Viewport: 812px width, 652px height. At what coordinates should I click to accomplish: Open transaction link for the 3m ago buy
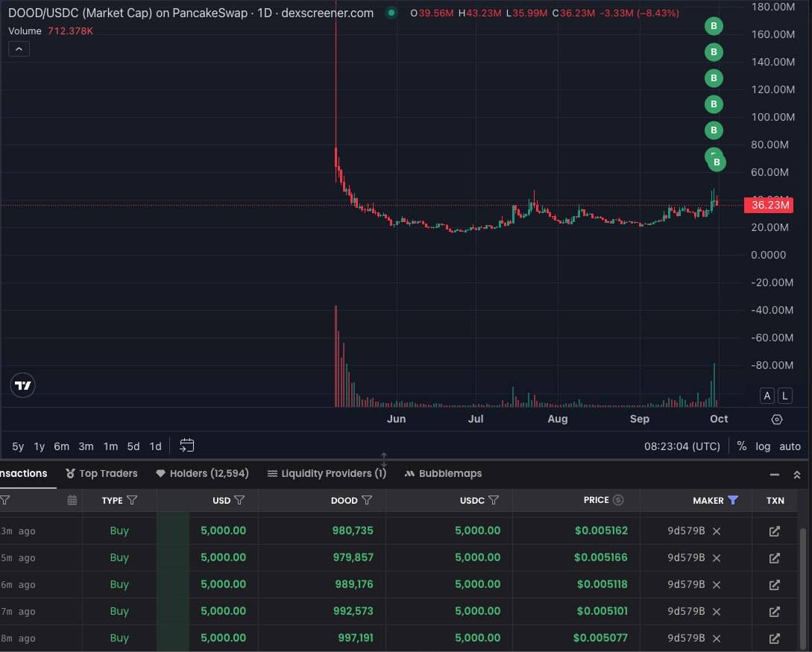pyautogui.click(x=774, y=531)
